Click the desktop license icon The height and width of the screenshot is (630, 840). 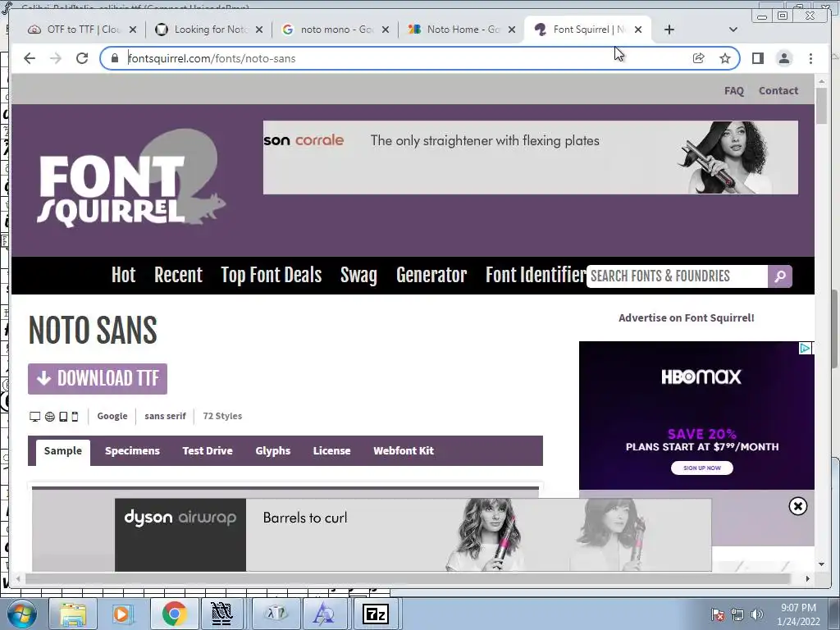34,416
